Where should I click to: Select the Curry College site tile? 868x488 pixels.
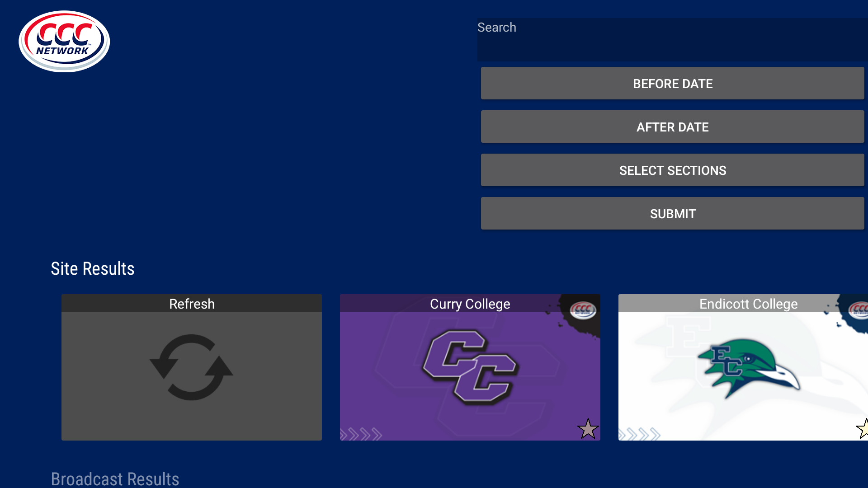coord(470,367)
